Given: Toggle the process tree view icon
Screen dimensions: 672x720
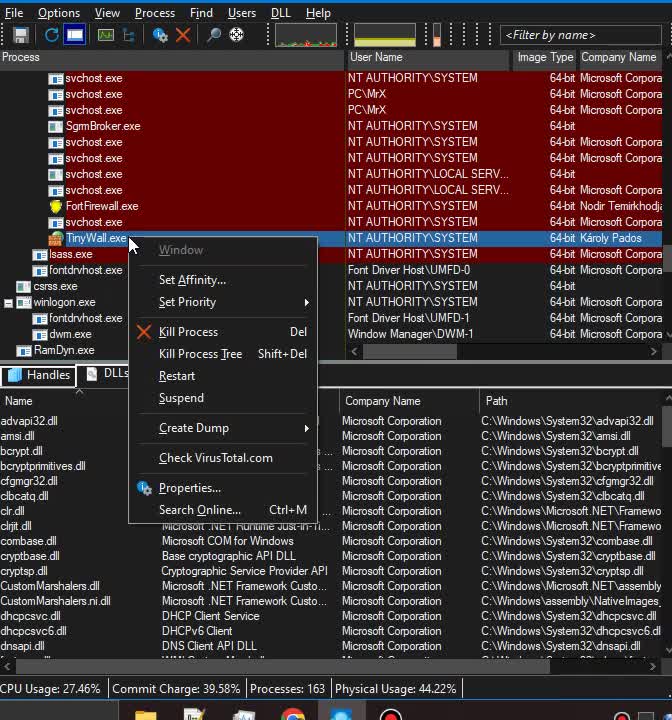Looking at the screenshot, I should coord(129,35).
